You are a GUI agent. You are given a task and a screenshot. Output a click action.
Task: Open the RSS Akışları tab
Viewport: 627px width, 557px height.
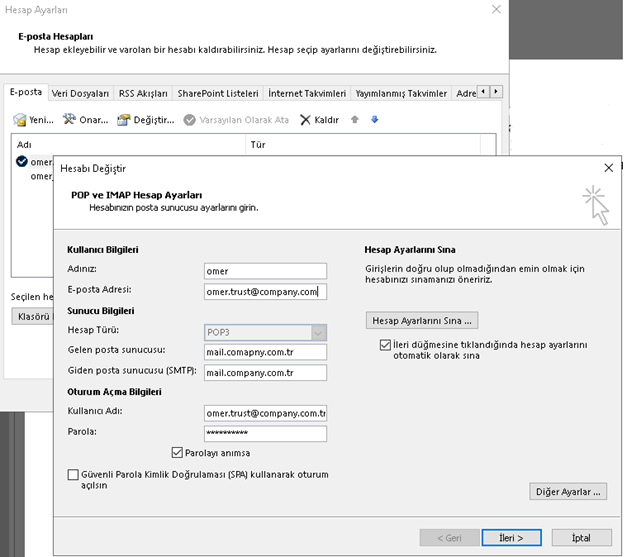[x=143, y=94]
